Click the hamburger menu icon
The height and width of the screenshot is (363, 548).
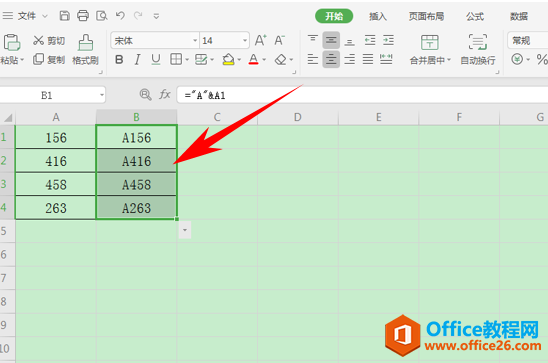(8, 16)
